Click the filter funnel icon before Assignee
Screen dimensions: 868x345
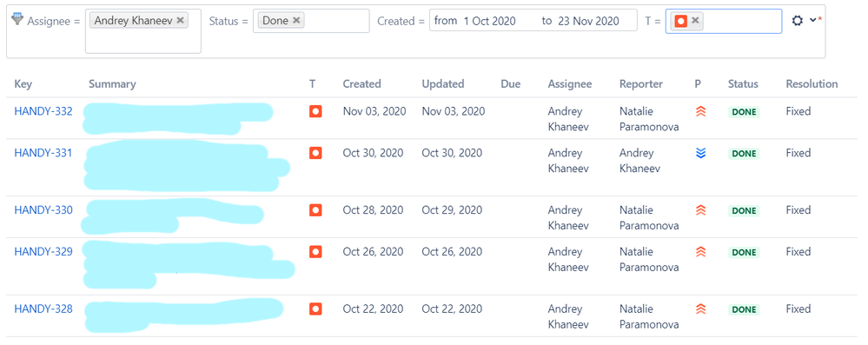[17, 20]
